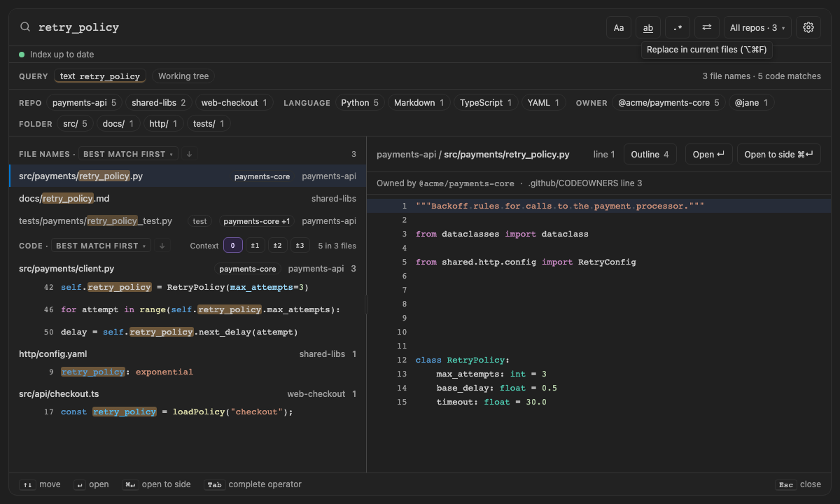The height and width of the screenshot is (504, 840).
Task: Open the All repos · 3 dropdown
Action: pos(757,27)
